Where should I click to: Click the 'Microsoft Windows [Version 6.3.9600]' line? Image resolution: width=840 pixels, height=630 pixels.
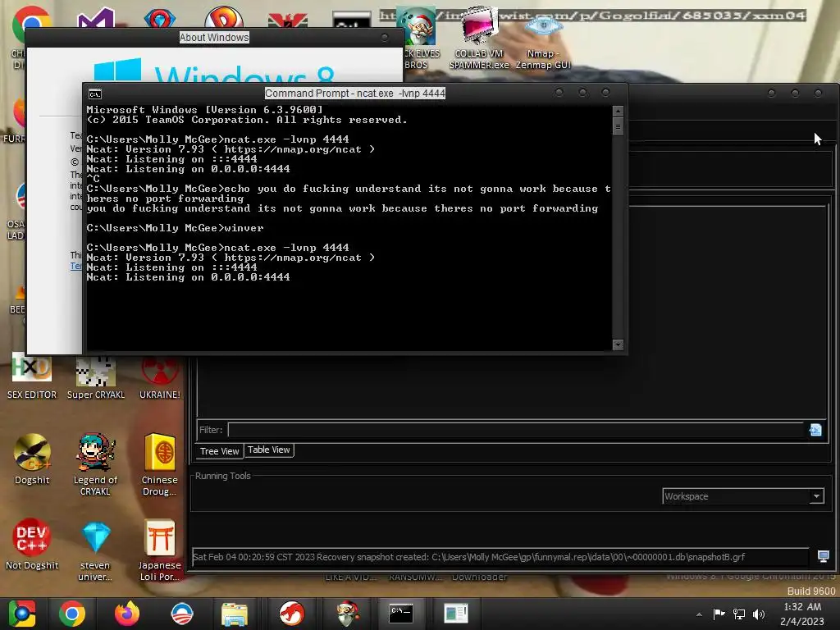point(204,110)
